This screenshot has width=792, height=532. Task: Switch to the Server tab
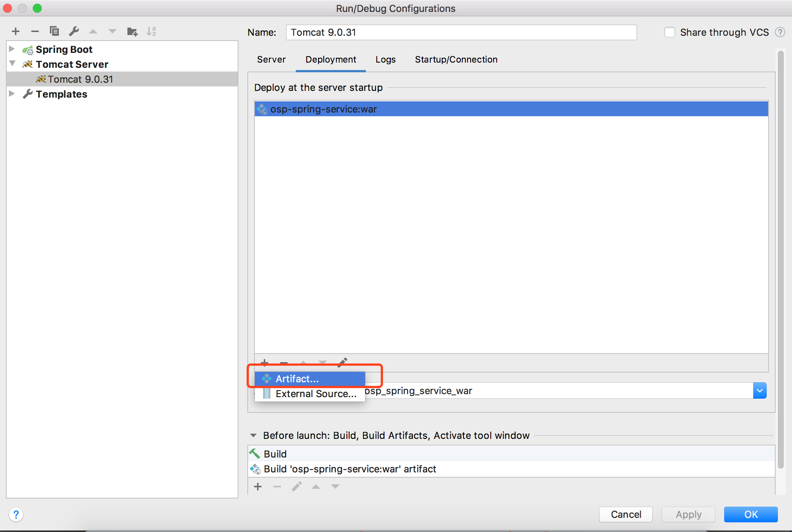271,60
